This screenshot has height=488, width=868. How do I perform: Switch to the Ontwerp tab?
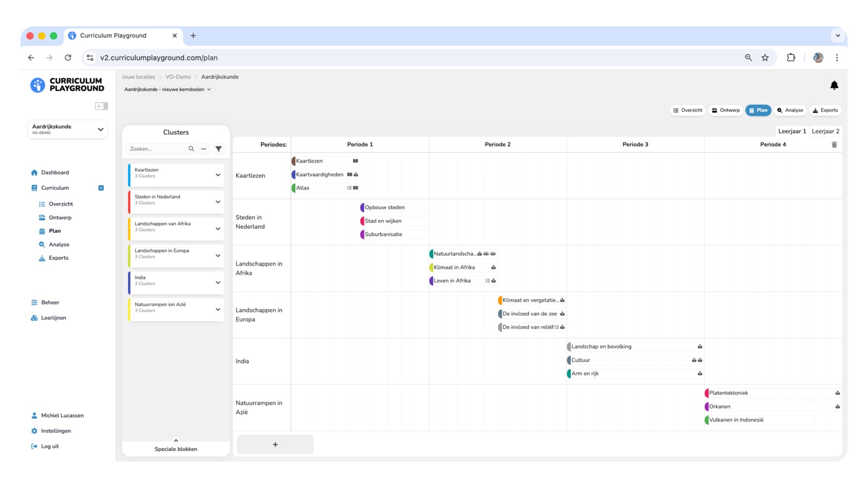(725, 110)
